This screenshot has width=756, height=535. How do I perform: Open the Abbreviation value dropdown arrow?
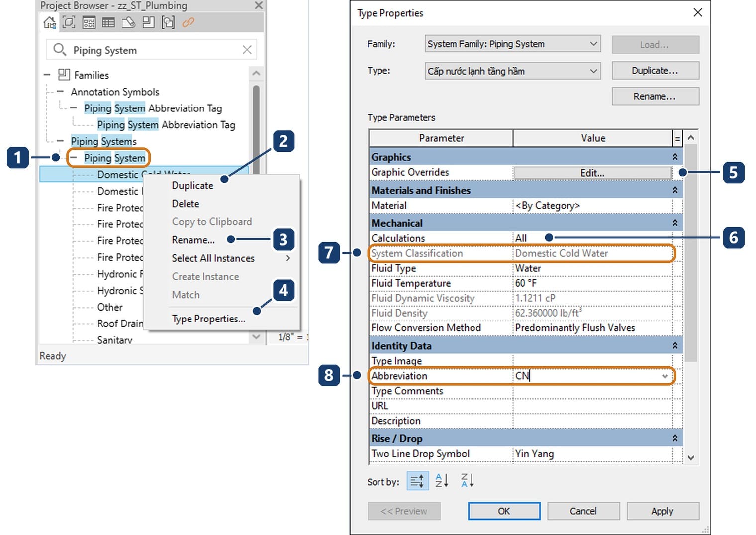(665, 376)
